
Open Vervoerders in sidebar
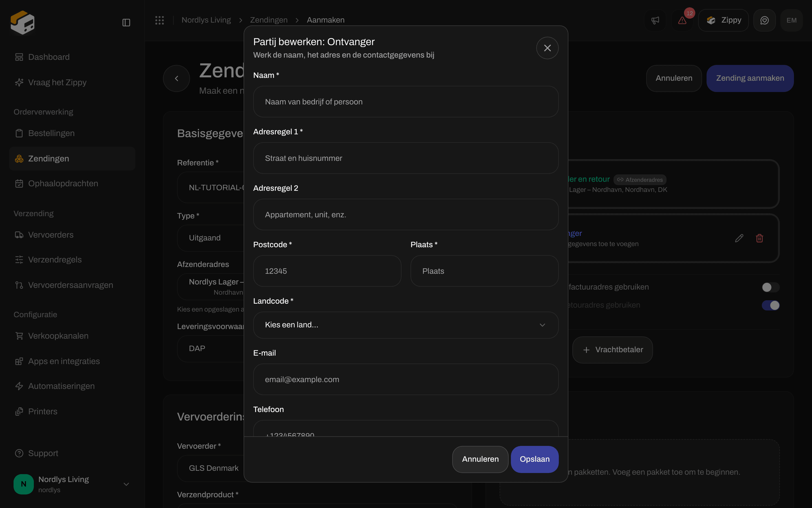click(72, 235)
